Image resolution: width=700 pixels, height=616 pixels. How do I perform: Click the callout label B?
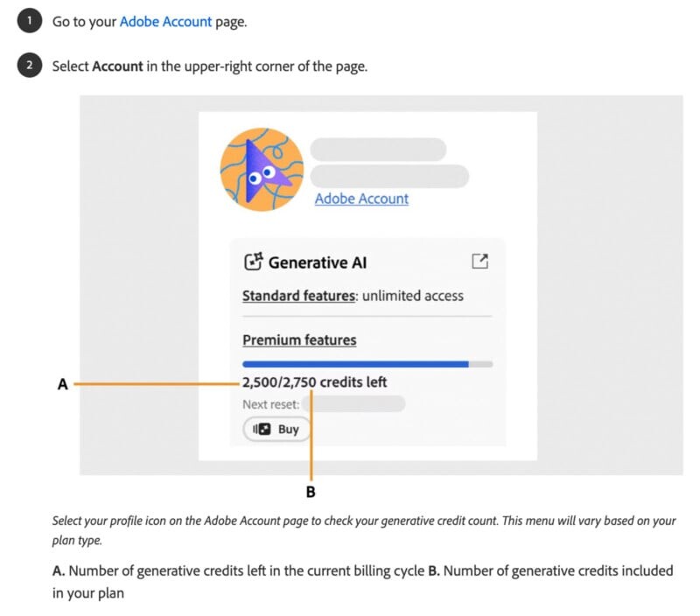[x=310, y=491]
